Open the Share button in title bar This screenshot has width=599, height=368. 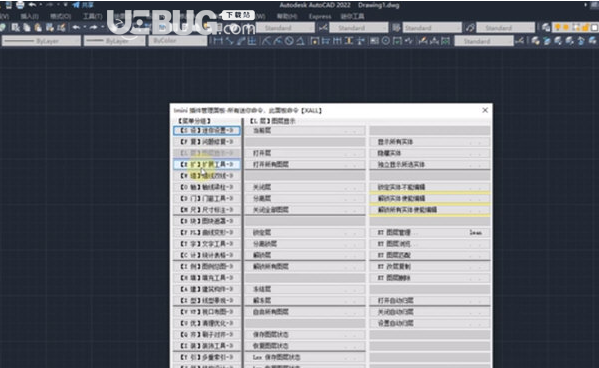83,5
